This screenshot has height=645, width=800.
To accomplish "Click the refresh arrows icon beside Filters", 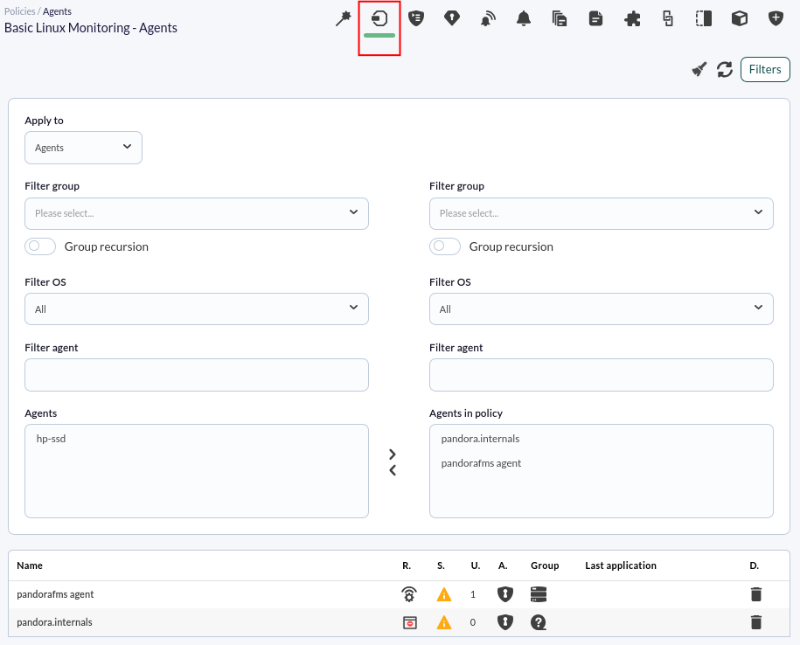I will click(725, 69).
